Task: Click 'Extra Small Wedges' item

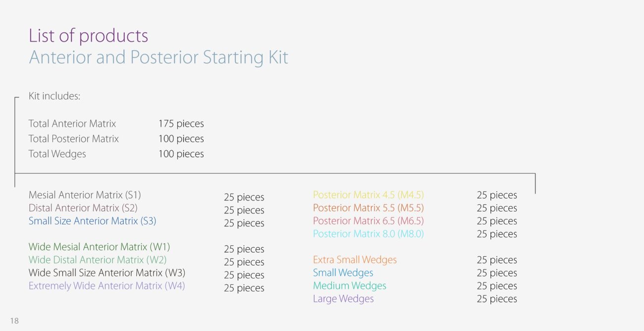Action: coord(355,260)
